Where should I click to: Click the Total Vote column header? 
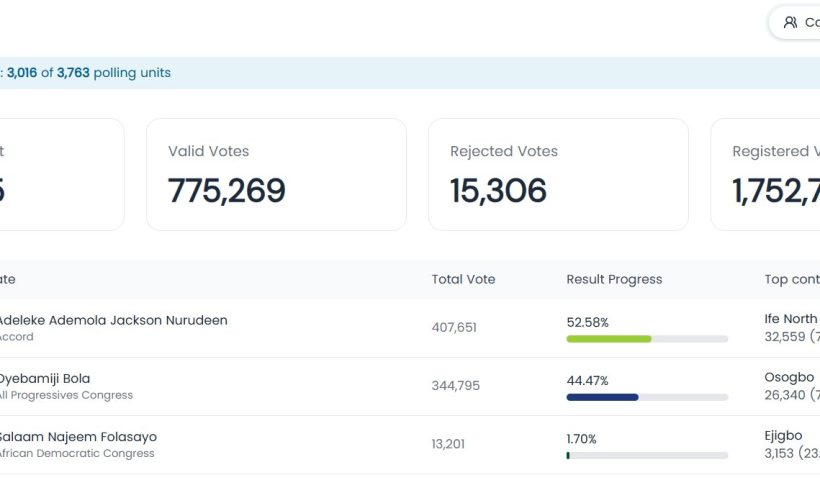[463, 279]
